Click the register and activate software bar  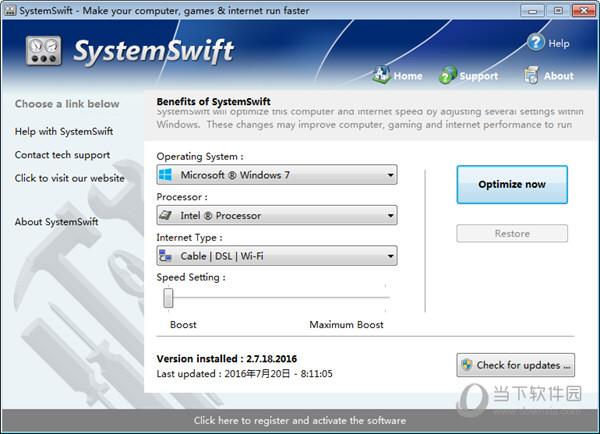300,420
